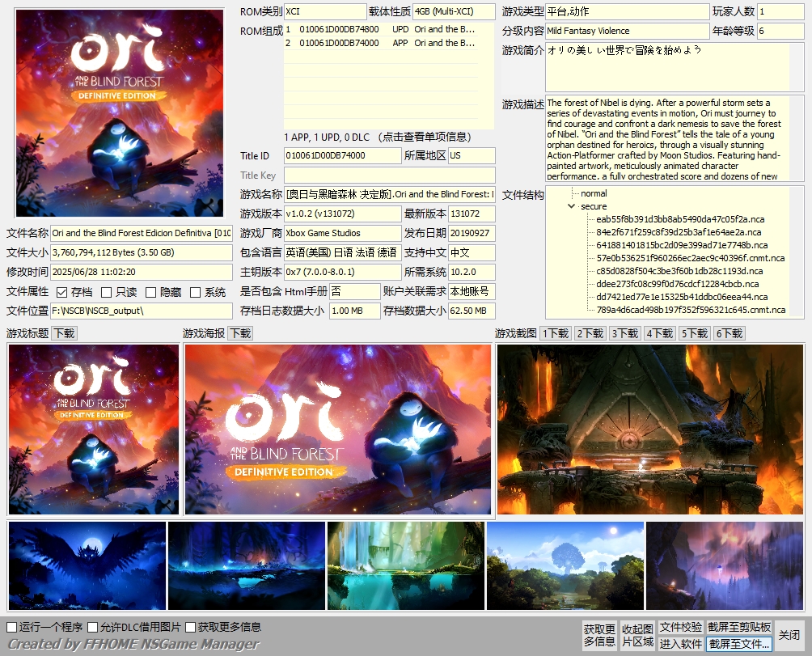The image size is (812, 656).
Task: Click the 收起图片区域 button
Action: 637,635
